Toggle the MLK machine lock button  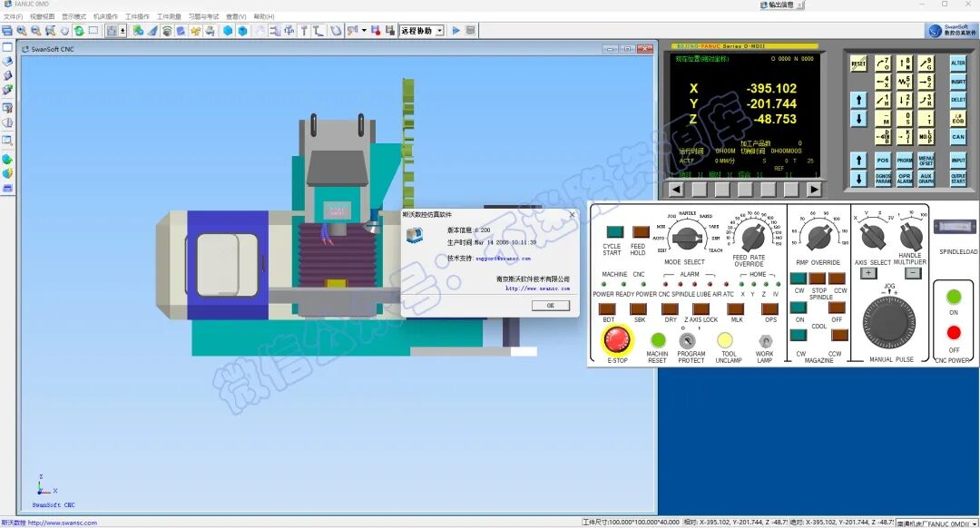[x=736, y=308]
